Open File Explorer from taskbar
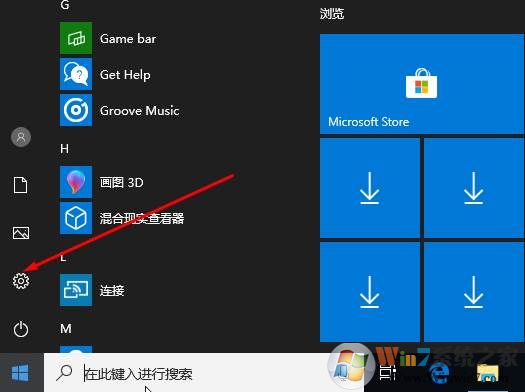 (x=488, y=373)
